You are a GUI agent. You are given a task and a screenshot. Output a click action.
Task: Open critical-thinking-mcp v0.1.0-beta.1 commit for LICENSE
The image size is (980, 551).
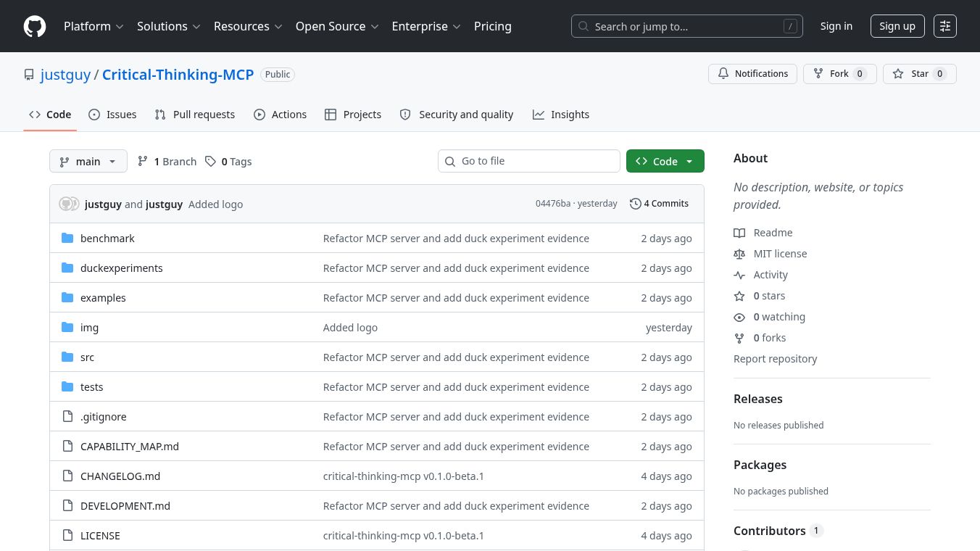tap(404, 535)
